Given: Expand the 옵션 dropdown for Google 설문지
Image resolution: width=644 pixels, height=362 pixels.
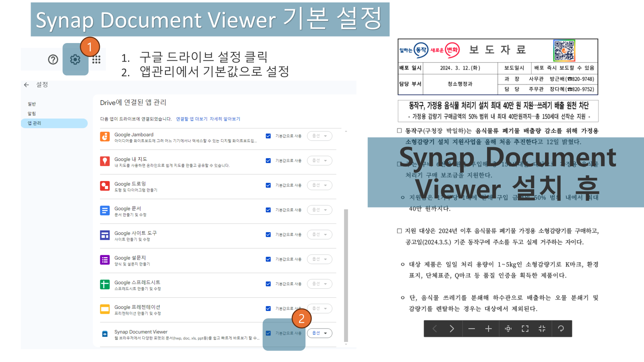Looking at the screenshot, I should (x=319, y=259).
